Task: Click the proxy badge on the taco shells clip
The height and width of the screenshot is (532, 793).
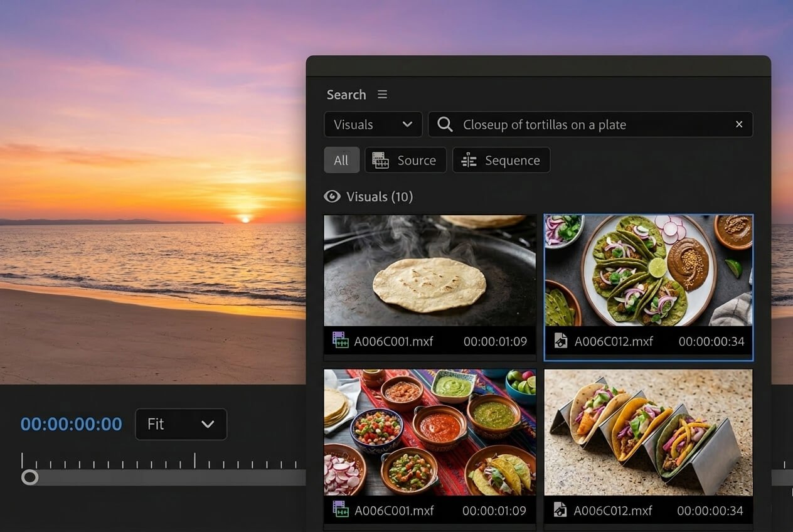Action: pyautogui.click(x=559, y=511)
